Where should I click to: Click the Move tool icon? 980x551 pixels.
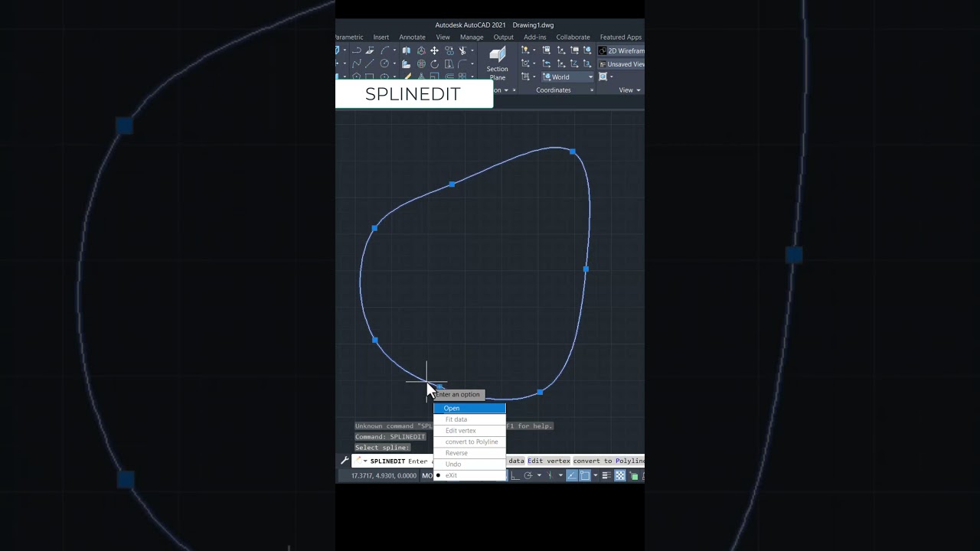(x=434, y=51)
